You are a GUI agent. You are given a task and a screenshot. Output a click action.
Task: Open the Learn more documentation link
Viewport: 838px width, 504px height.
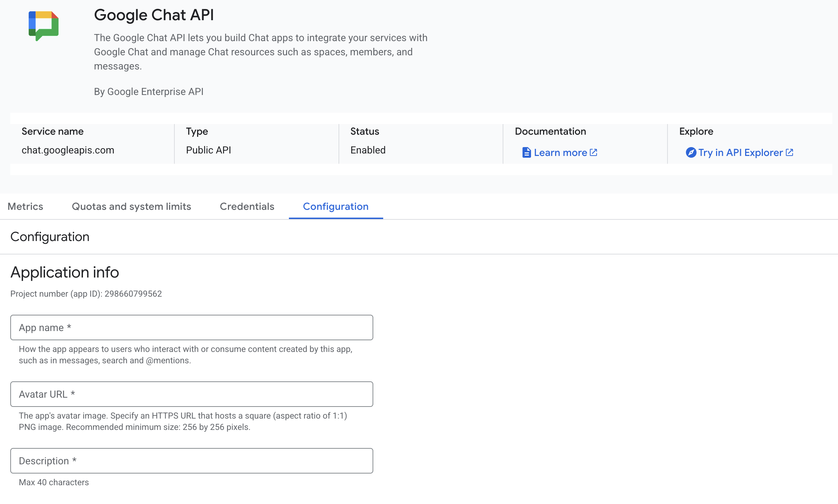560,152
